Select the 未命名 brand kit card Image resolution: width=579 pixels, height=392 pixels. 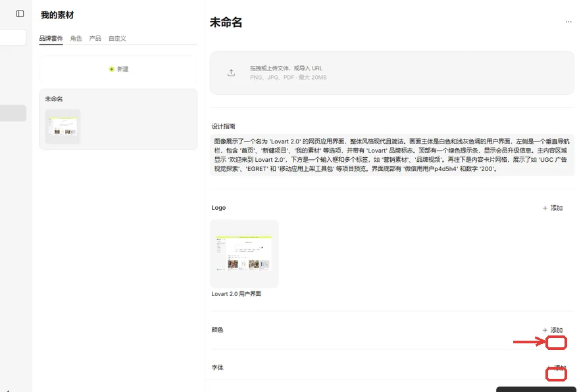(x=118, y=119)
